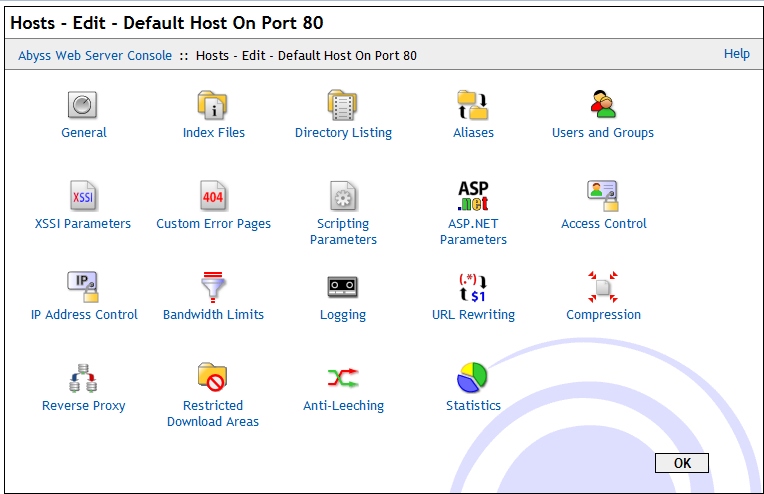Image resolution: width=764 pixels, height=494 pixels.
Task: Click the Index Files folder icon
Action: [213, 105]
